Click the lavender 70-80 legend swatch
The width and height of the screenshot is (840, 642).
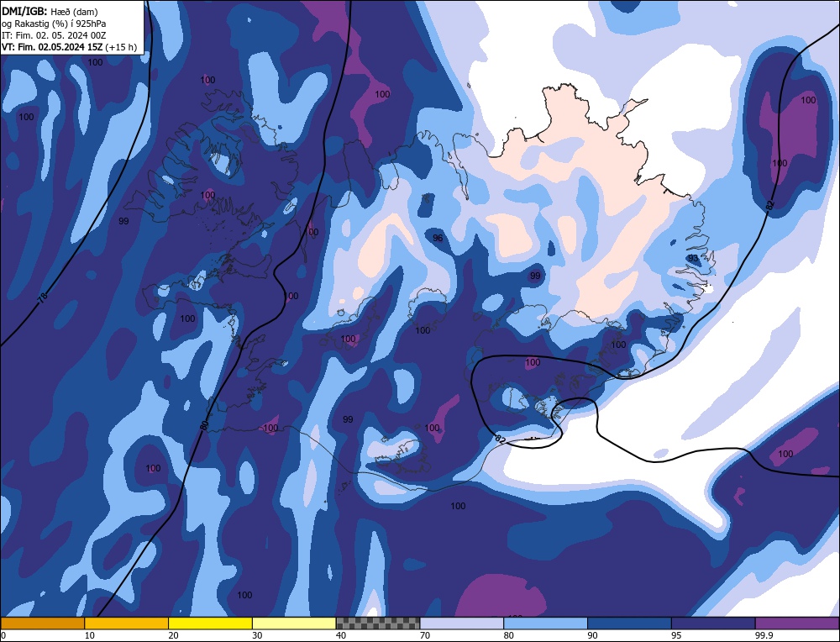(x=462, y=623)
